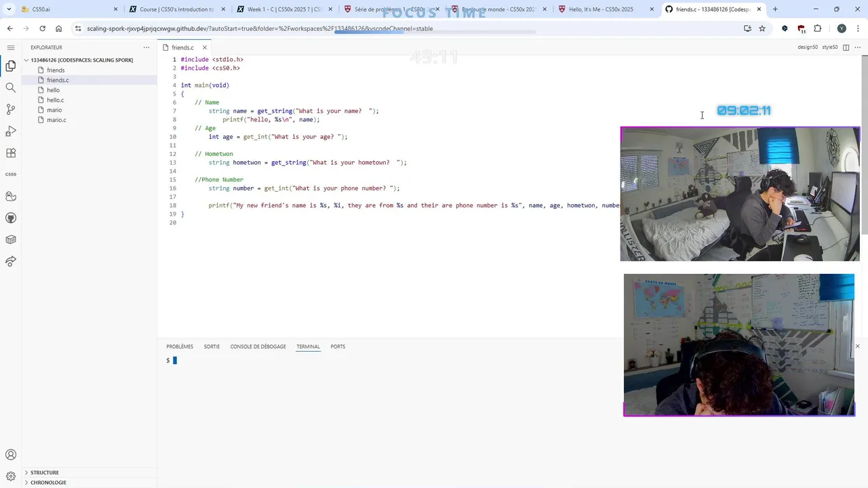
Task: Open the CONSOLE DE DÉBOGAGE tab
Action: [x=258, y=346]
